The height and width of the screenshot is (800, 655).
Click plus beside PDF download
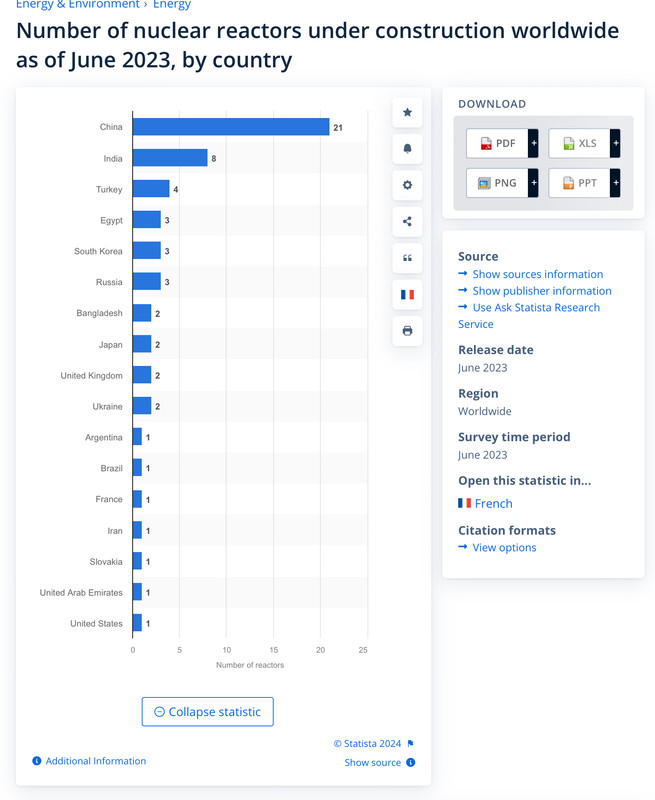[534, 143]
